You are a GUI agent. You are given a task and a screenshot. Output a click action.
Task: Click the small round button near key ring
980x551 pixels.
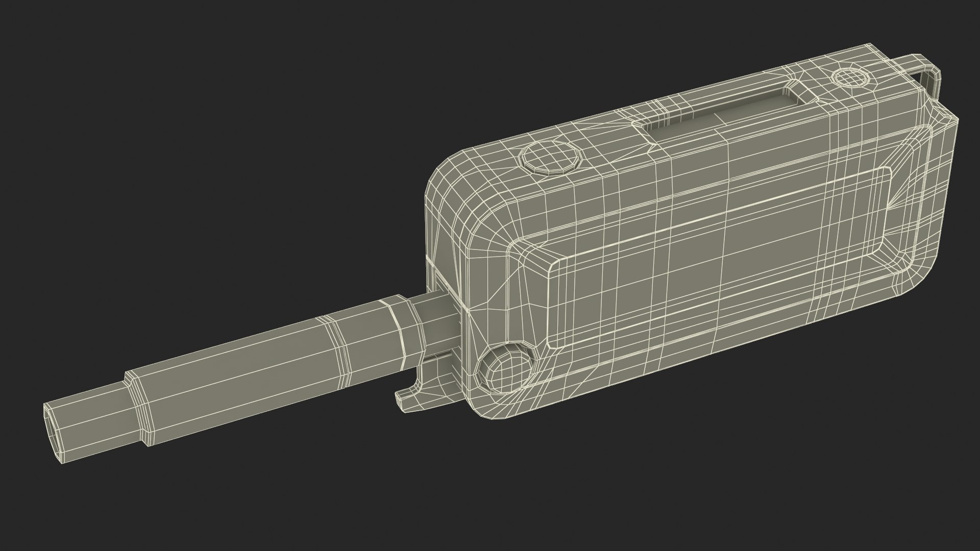point(850,78)
